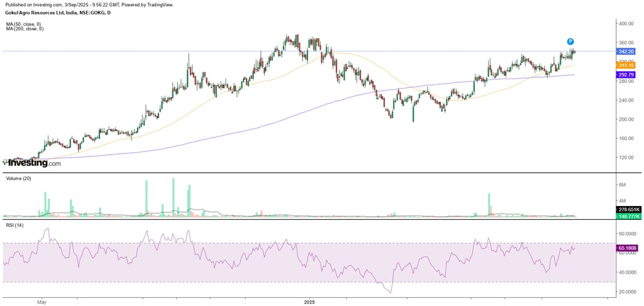Image resolution: width=644 pixels, height=306 pixels.
Task: Click the RSI (14) indicator label
Action: point(14,225)
